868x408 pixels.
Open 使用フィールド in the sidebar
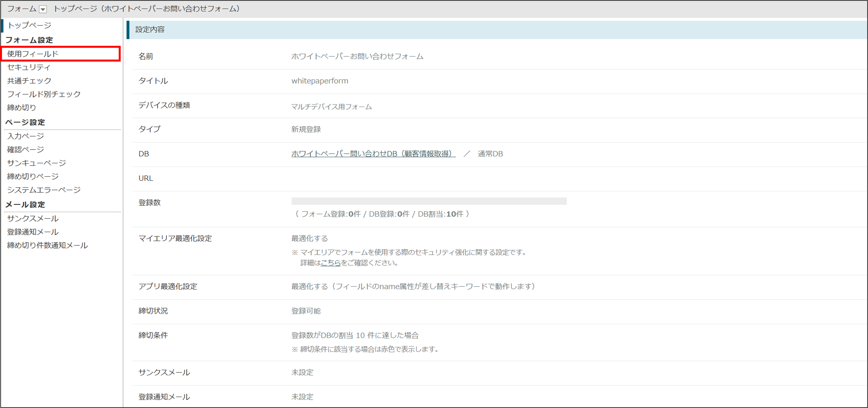coord(33,54)
